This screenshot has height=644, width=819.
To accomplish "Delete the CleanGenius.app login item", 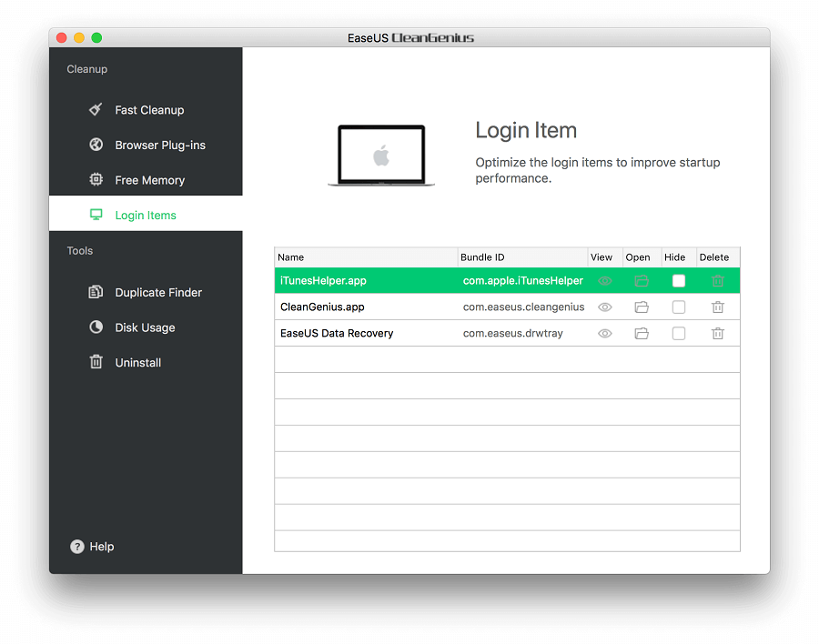I will tap(717, 307).
